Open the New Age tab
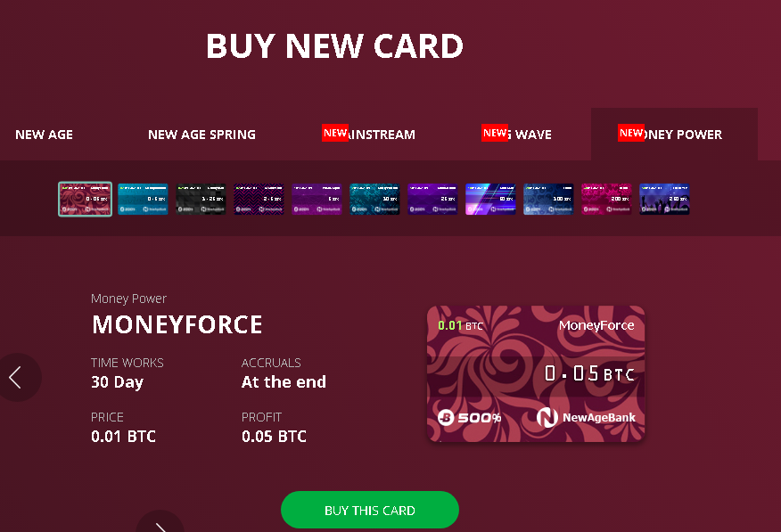Viewport: 781px width, 532px height. point(44,135)
